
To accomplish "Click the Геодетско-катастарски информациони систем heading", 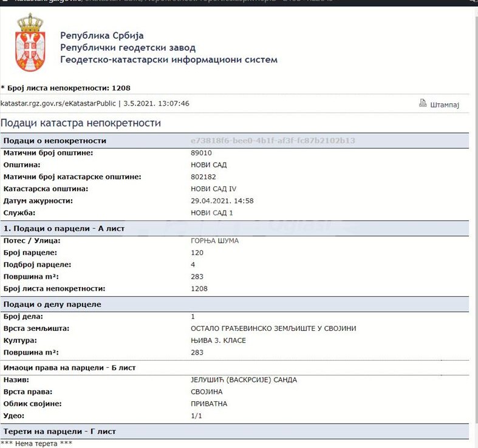I will (x=168, y=59).
